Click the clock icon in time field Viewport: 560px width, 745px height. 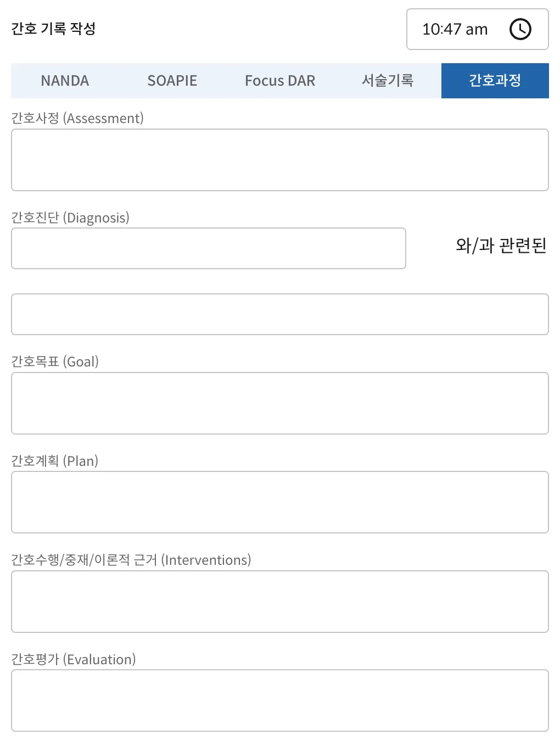click(520, 29)
